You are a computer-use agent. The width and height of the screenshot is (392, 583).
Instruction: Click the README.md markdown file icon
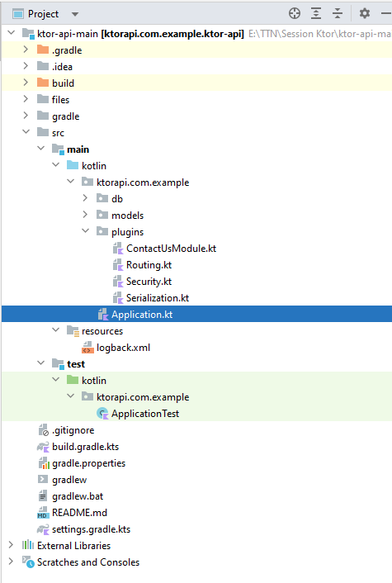click(x=43, y=513)
